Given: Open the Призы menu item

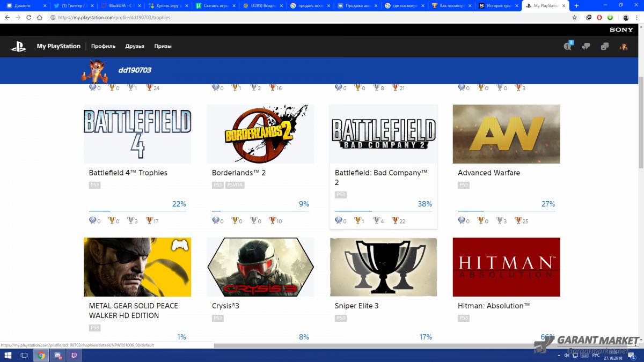Looking at the screenshot, I should coord(163,47).
